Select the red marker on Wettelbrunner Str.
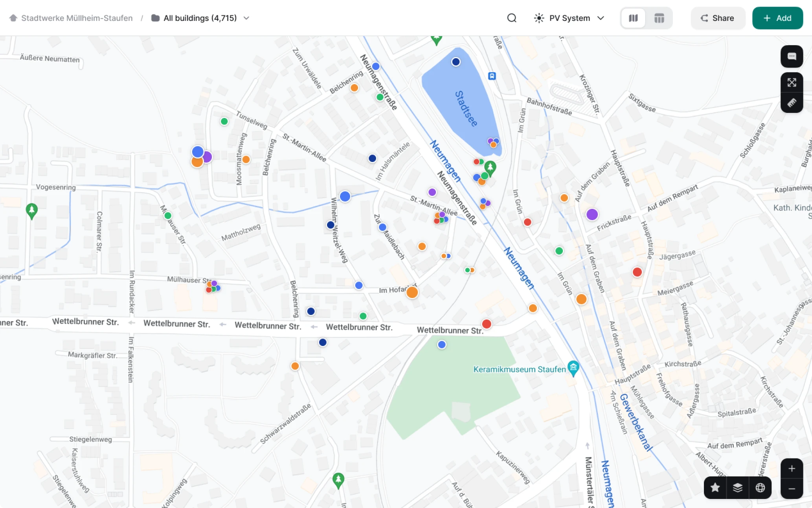 click(x=487, y=324)
